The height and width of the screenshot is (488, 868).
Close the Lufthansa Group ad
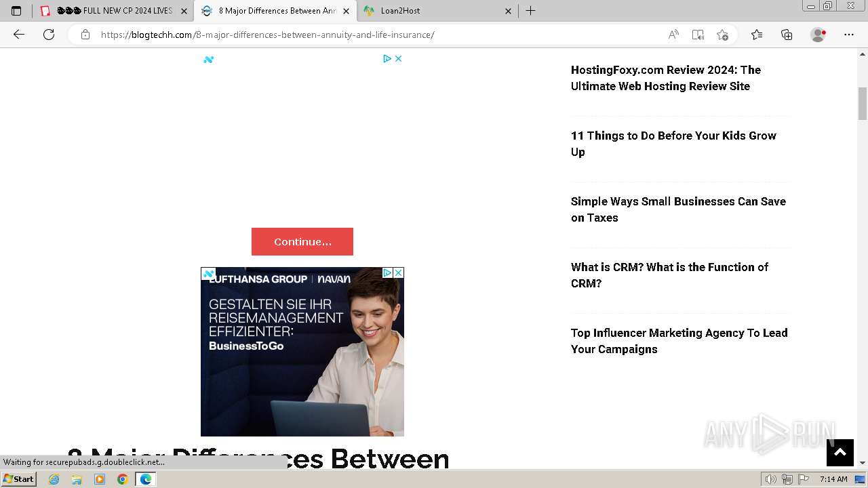coord(398,272)
